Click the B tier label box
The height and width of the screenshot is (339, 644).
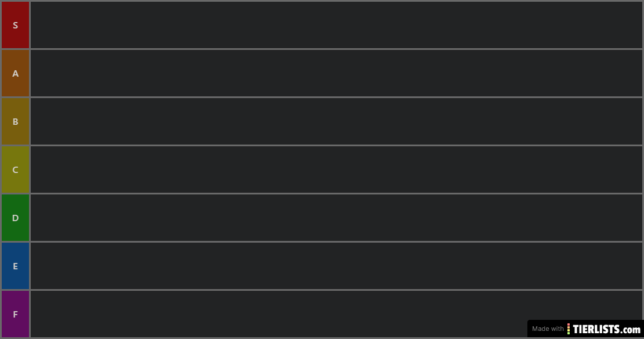[15, 121]
